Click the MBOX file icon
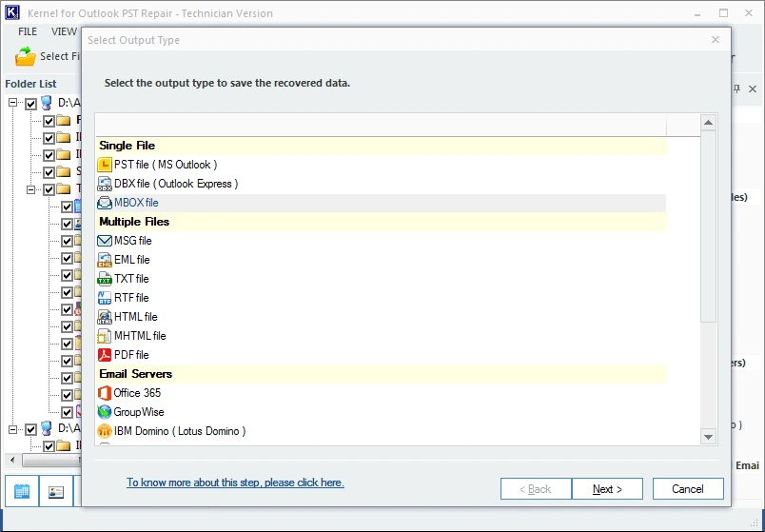 (x=105, y=203)
